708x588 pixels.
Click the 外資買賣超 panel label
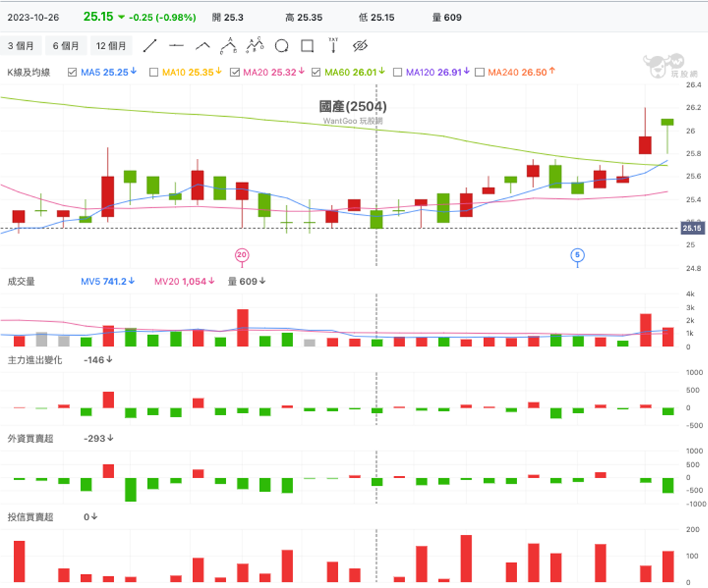tap(30, 439)
